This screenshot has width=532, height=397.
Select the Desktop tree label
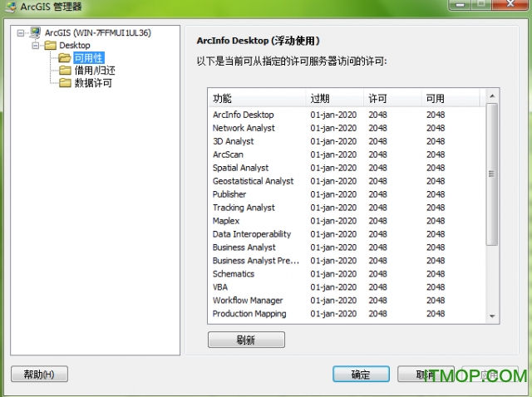pos(75,46)
